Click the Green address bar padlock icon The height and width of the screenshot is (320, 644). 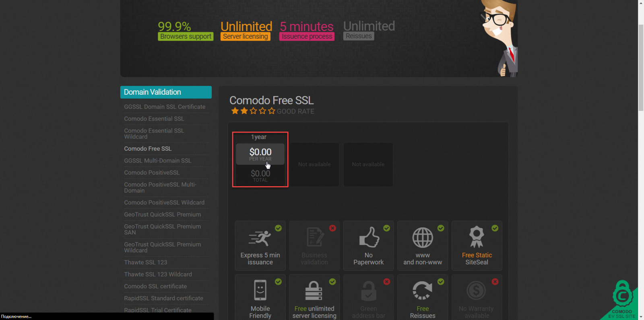(368, 291)
